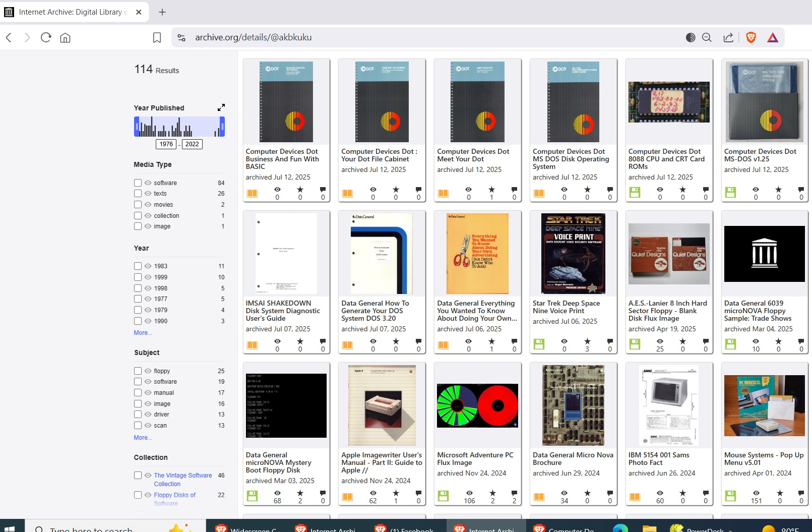Check the 1999 year filter

[x=138, y=277]
